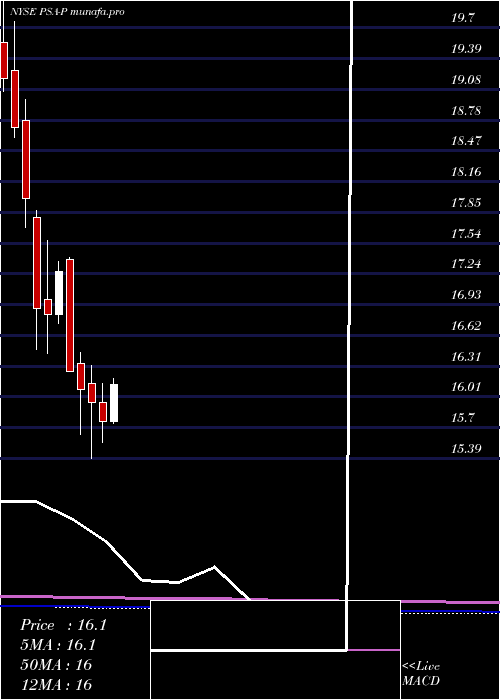Select the 15.39 price axis label
This screenshot has width=500, height=700.
pyautogui.click(x=466, y=449)
